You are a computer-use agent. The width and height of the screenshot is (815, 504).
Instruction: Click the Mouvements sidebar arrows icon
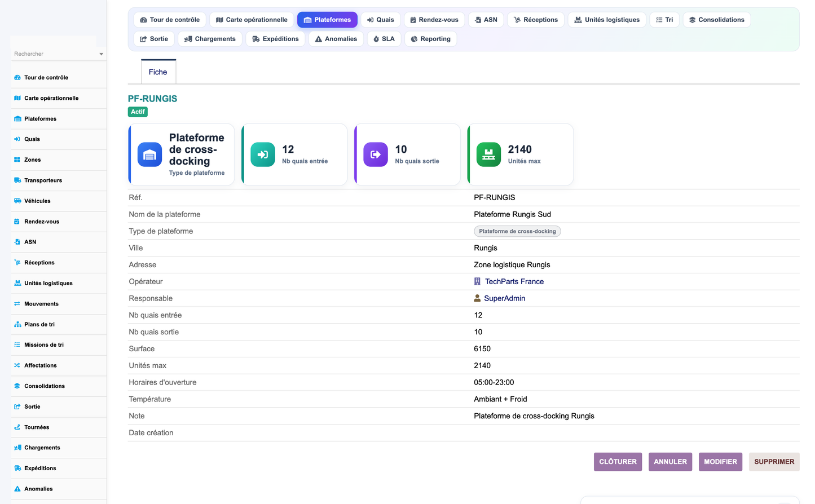click(x=17, y=304)
